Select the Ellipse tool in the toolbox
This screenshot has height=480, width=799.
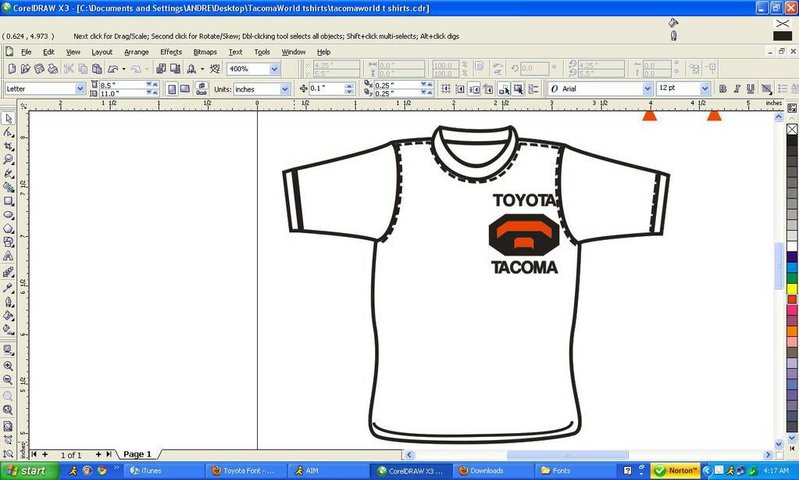pyautogui.click(x=8, y=215)
